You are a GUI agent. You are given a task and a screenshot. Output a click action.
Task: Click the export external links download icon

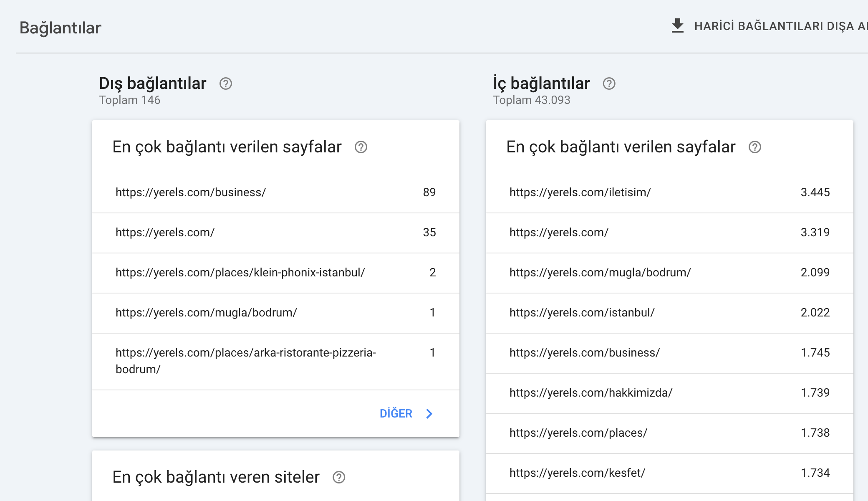[x=678, y=26]
